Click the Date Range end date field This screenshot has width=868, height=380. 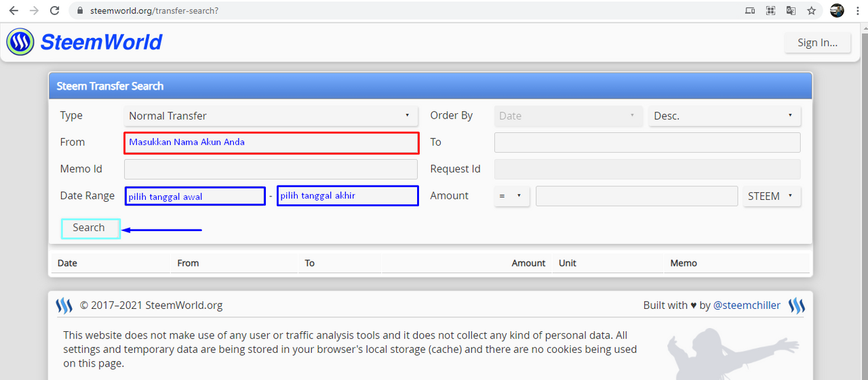click(348, 196)
